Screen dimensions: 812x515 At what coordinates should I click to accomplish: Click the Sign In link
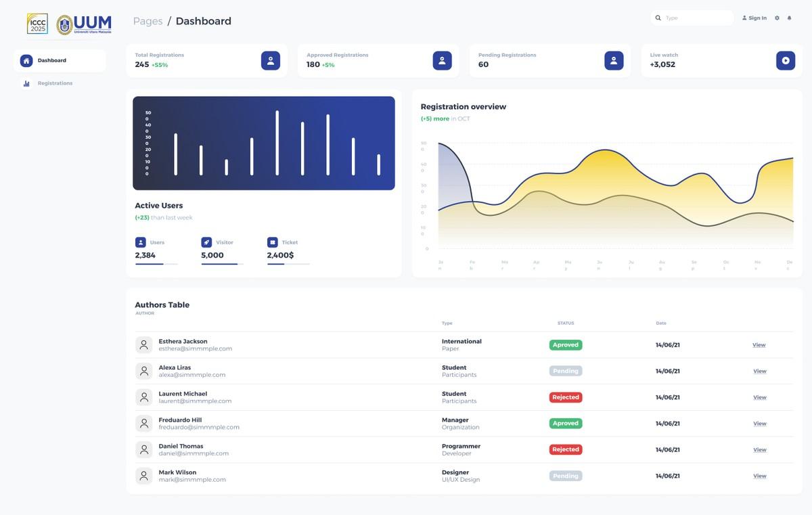[754, 18]
